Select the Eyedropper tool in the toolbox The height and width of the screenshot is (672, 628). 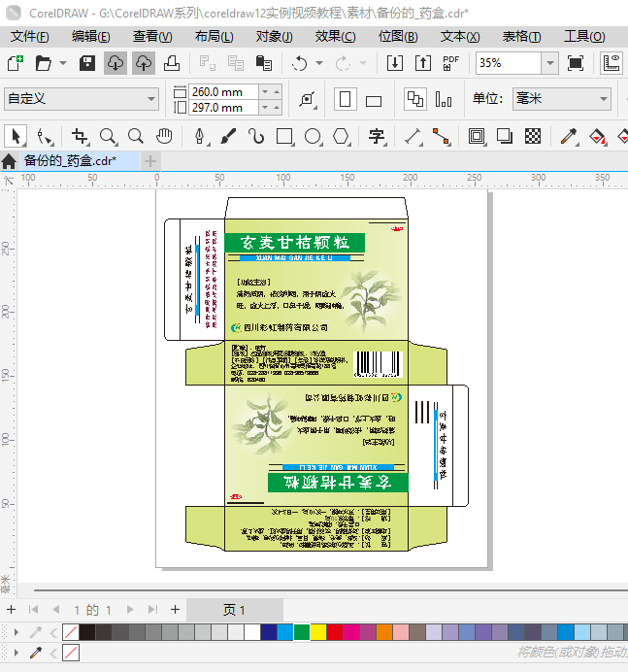569,137
